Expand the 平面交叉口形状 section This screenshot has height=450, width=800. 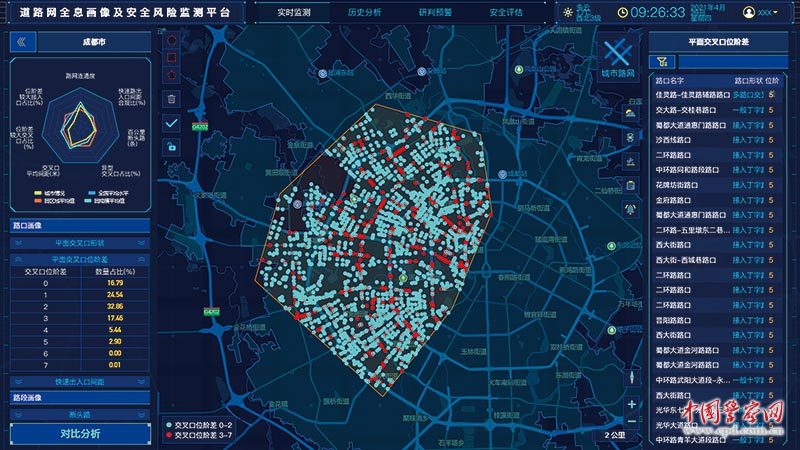[80, 243]
